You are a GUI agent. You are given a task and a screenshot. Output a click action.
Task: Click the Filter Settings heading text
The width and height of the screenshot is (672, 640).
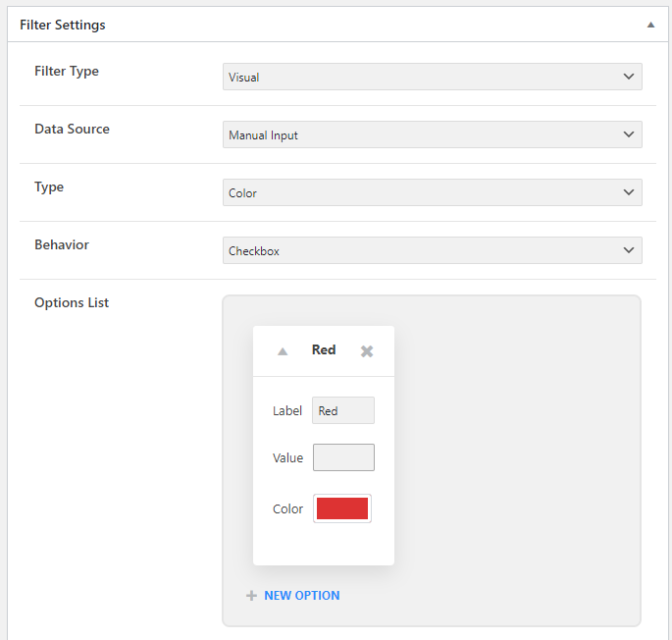click(63, 25)
